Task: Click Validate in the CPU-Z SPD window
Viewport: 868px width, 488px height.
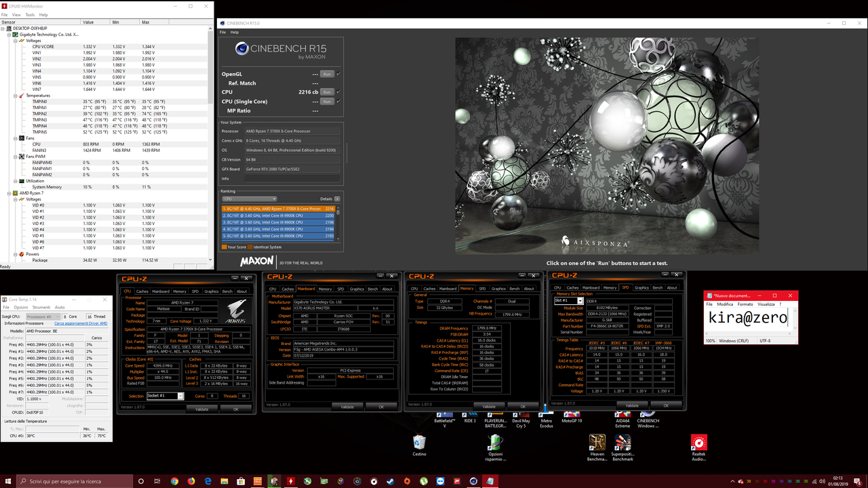Action: pyautogui.click(x=632, y=405)
